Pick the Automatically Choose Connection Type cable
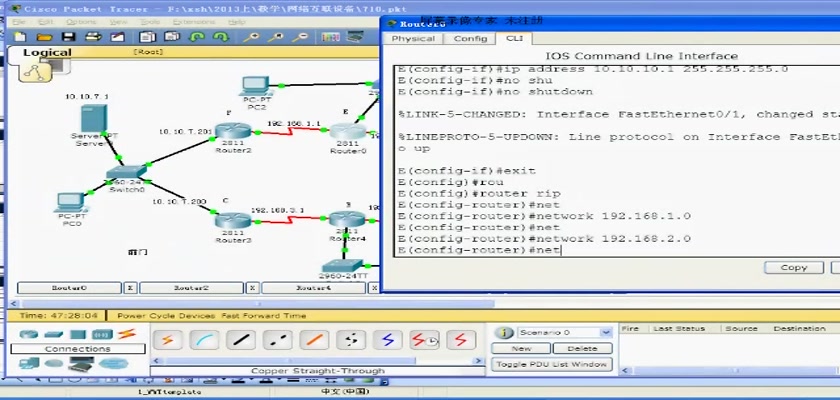Viewport: 840px width, 400px height. click(168, 339)
